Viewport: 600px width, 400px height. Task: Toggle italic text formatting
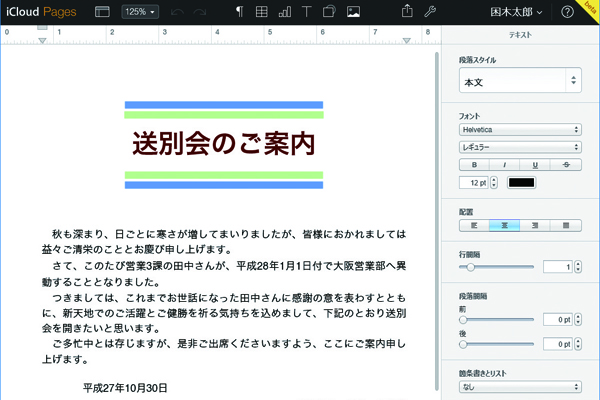click(x=504, y=164)
